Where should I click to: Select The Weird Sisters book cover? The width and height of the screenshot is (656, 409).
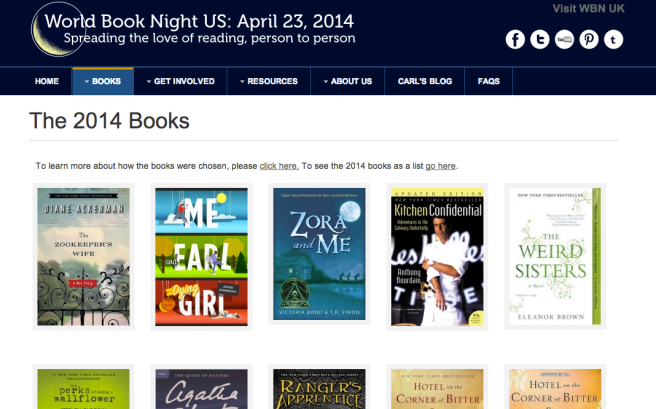(x=555, y=256)
